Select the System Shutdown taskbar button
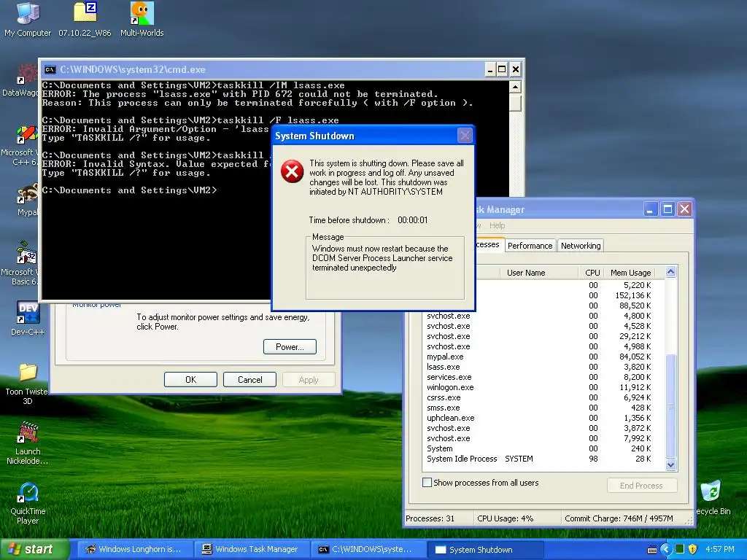The width and height of the screenshot is (747, 560). [x=485, y=549]
